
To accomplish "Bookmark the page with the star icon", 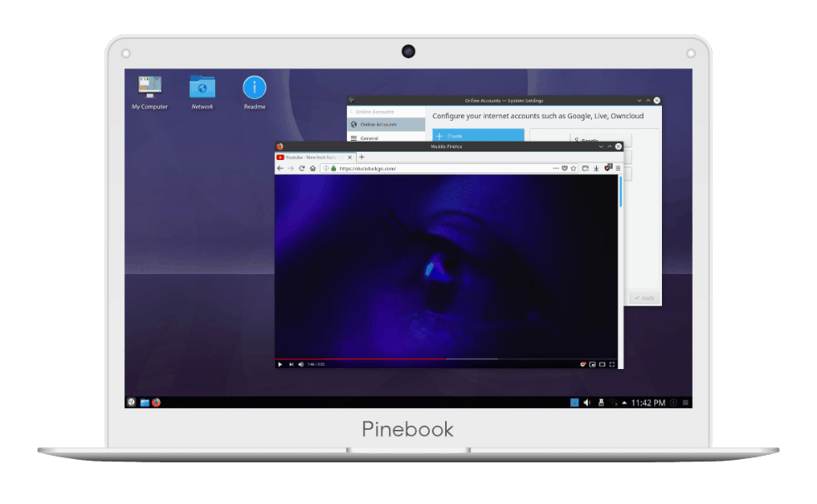I will [x=574, y=167].
